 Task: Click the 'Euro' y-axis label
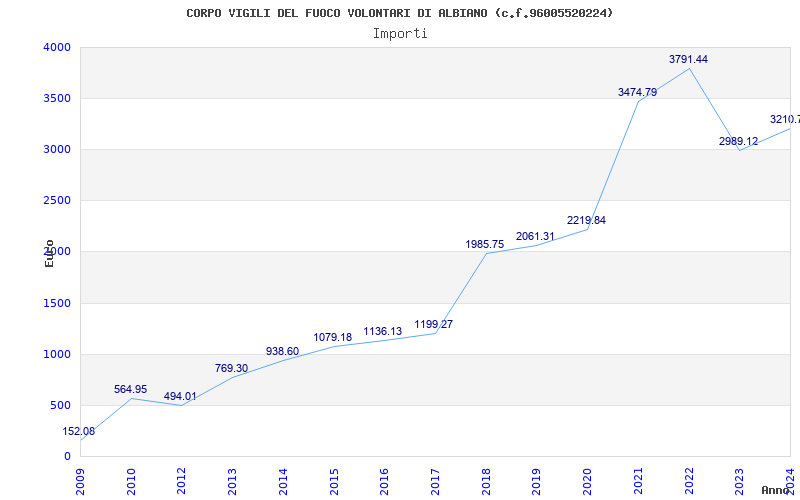(49, 253)
